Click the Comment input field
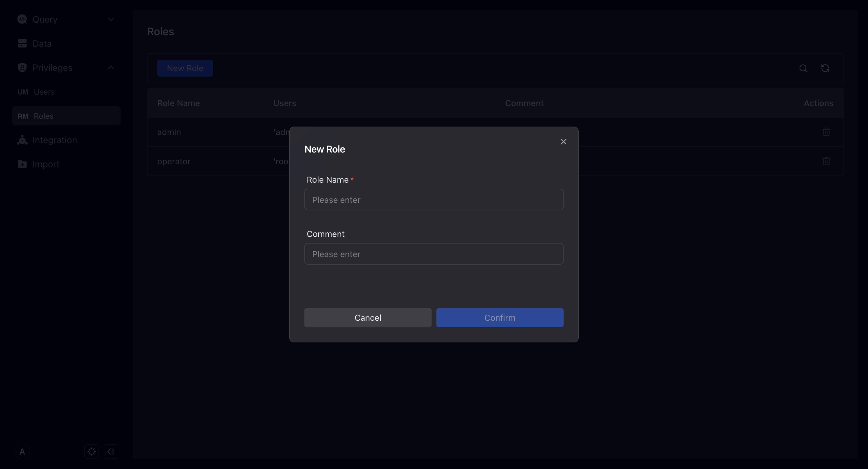The width and height of the screenshot is (868, 469). [x=434, y=254]
